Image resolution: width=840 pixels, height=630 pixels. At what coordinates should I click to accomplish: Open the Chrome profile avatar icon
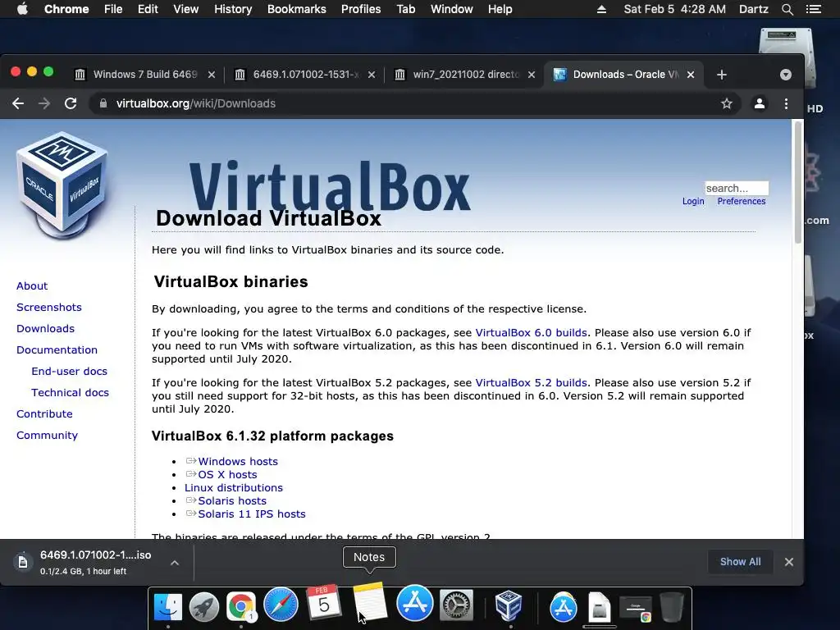point(759,103)
